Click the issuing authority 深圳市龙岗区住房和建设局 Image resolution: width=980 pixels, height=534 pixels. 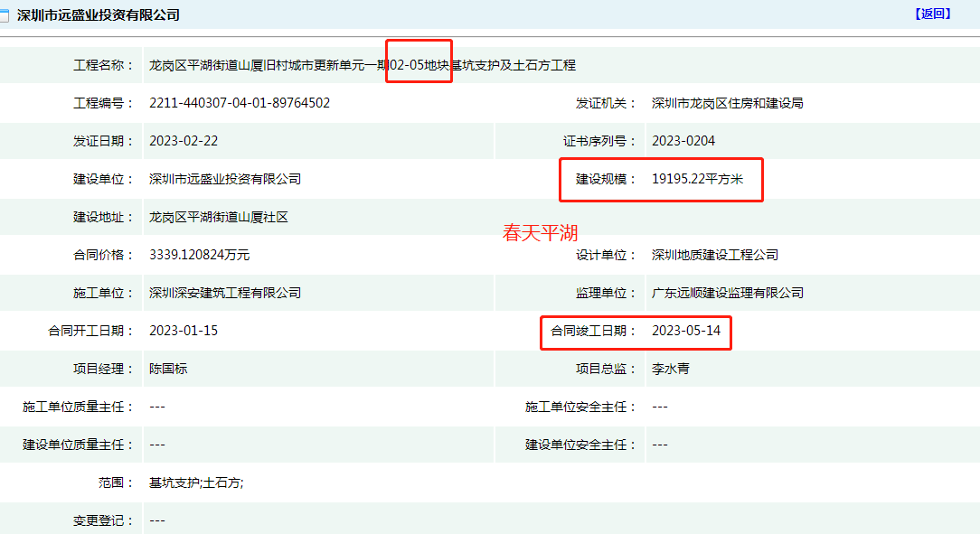coord(727,103)
